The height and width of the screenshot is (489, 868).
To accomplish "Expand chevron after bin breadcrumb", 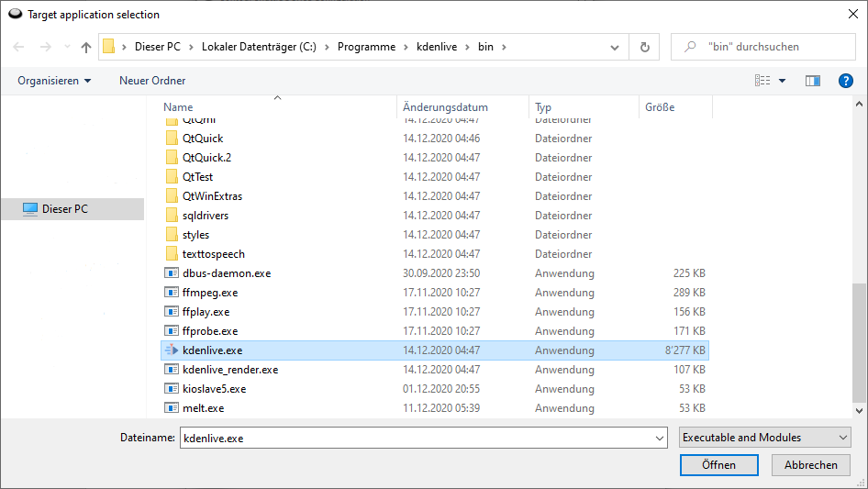I will (x=504, y=47).
